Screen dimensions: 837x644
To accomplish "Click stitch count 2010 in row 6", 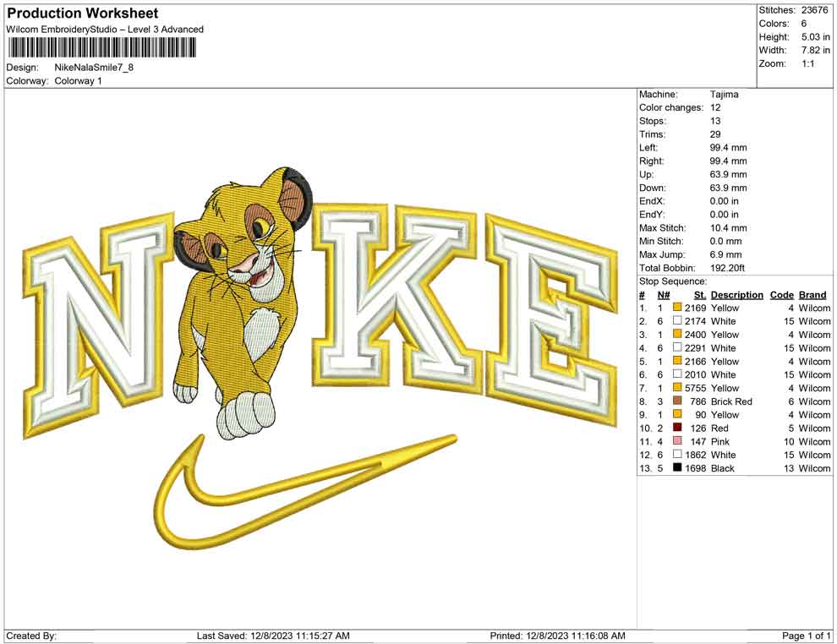I will point(696,374).
